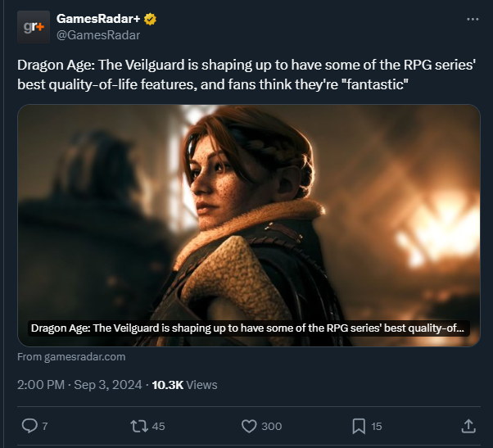
Task: Like the tweet with the heart icon
Action: [x=250, y=426]
